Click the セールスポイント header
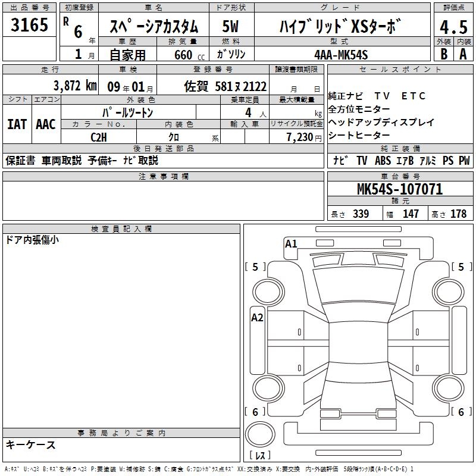The image size is (476, 476). point(400,69)
